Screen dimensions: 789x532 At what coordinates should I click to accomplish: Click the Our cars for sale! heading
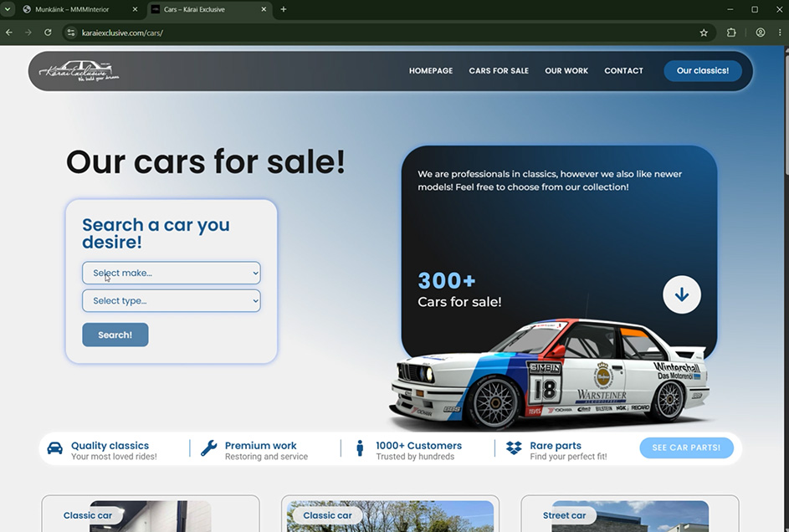205,162
